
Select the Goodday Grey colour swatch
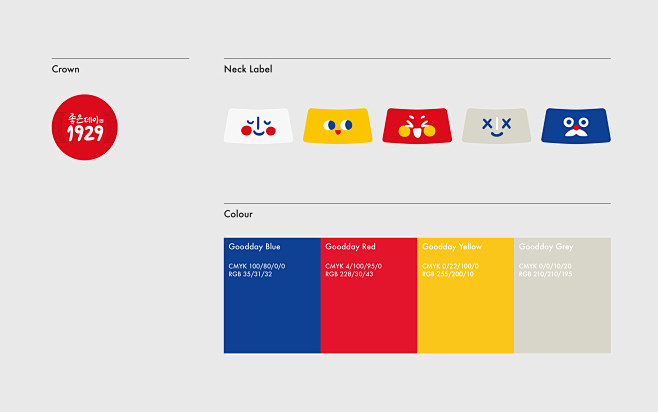[x=562, y=310]
